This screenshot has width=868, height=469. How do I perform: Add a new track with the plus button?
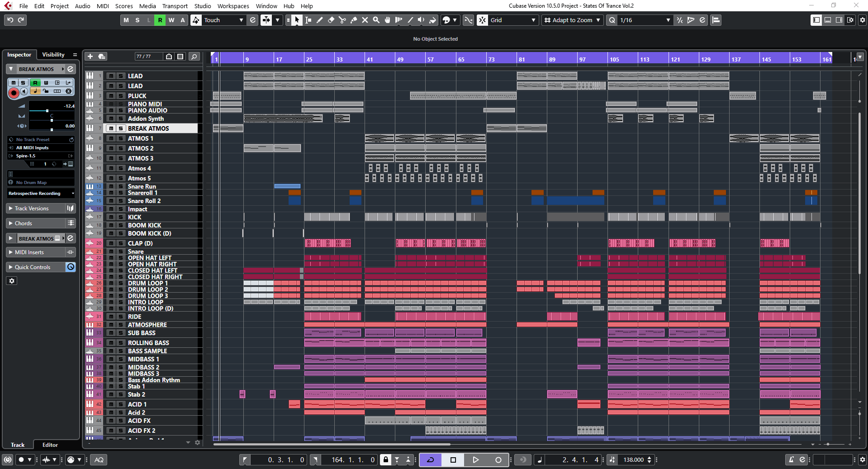pyautogui.click(x=90, y=56)
